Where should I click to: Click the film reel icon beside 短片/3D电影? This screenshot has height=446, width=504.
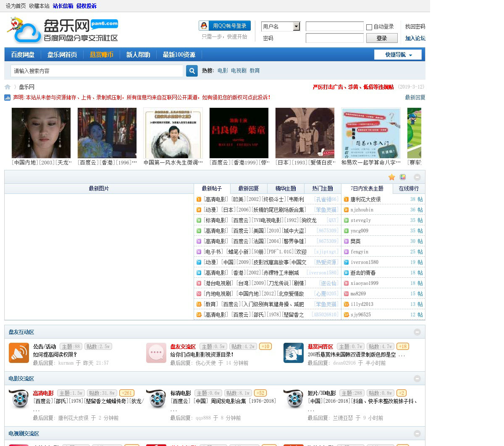pos(294,399)
